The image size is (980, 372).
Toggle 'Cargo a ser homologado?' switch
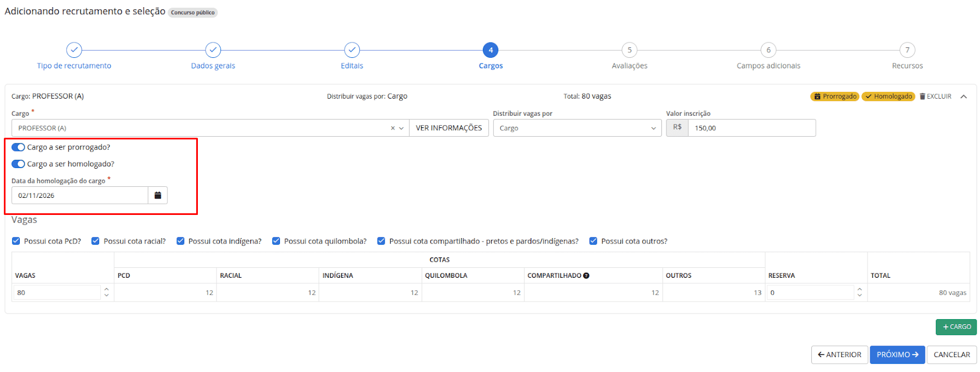(18, 164)
